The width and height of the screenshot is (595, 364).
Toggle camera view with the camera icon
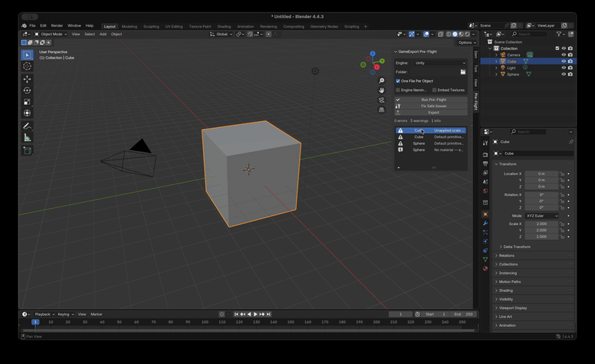coord(382,100)
